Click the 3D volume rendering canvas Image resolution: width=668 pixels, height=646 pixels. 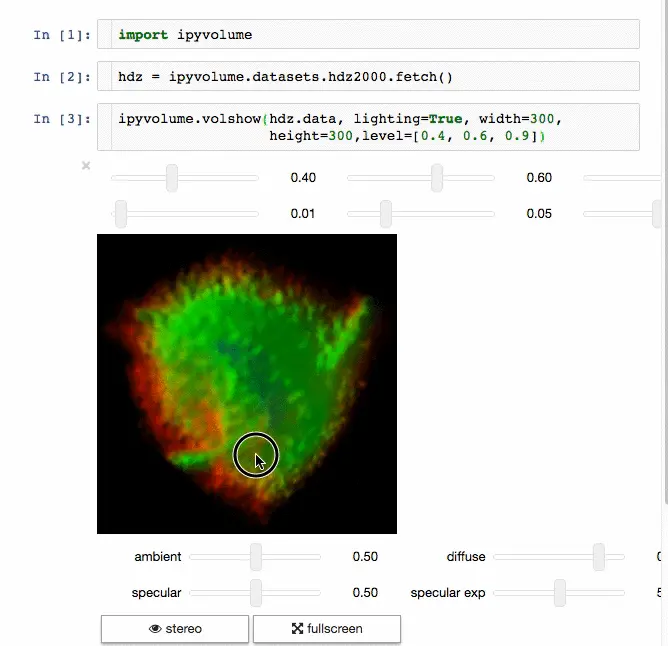click(x=247, y=384)
